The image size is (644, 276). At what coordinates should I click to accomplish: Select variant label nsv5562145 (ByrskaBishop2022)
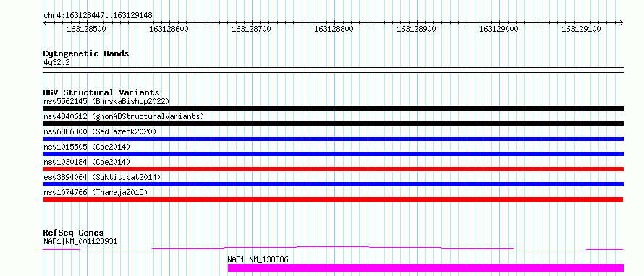pyautogui.click(x=106, y=101)
